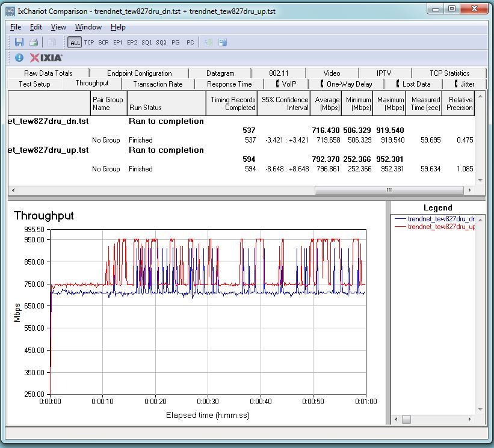Image resolution: width=494 pixels, height=448 pixels.
Task: Click Relative Precision column header
Action: point(458,103)
